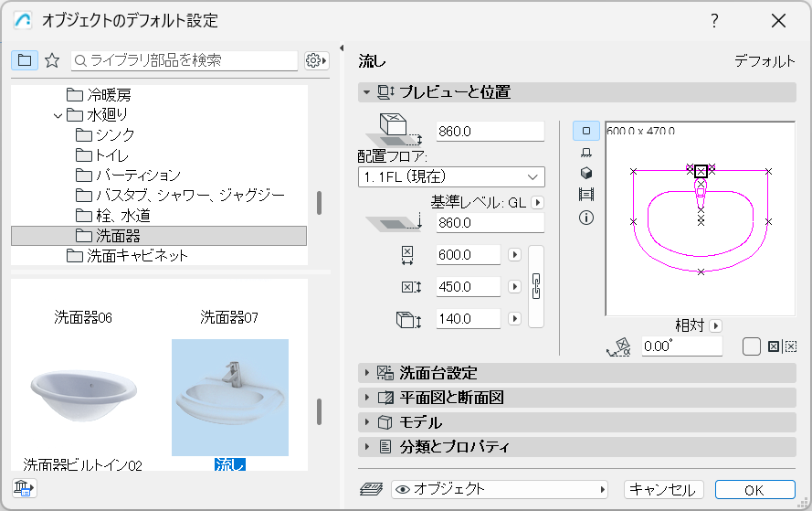Toggle the mirror checkbox beside angle
This screenshot has height=511, width=812.
click(x=752, y=346)
